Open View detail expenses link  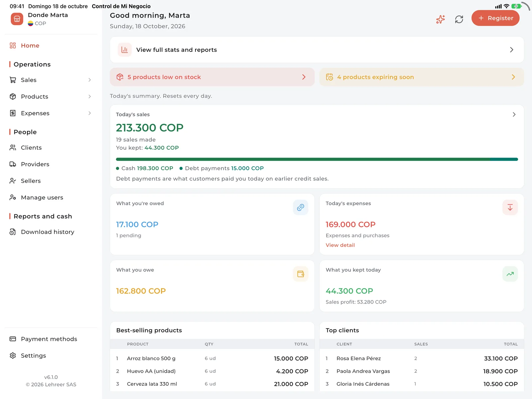click(340, 245)
